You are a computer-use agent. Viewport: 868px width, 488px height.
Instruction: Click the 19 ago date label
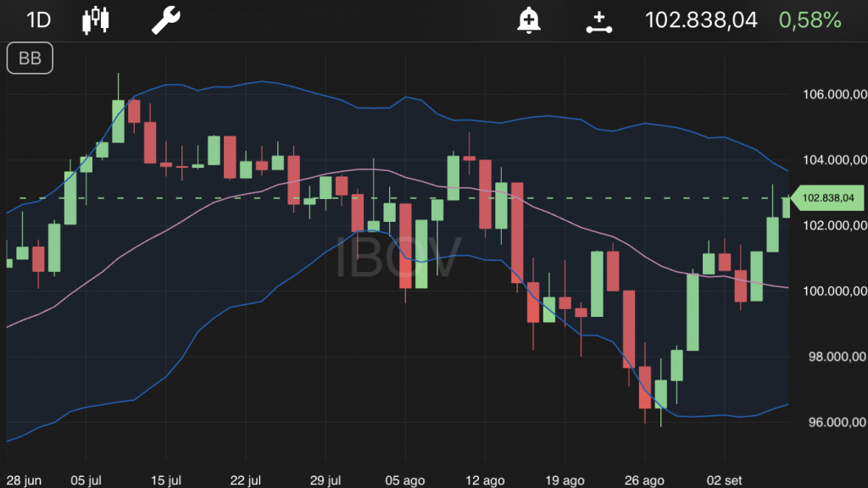[565, 480]
